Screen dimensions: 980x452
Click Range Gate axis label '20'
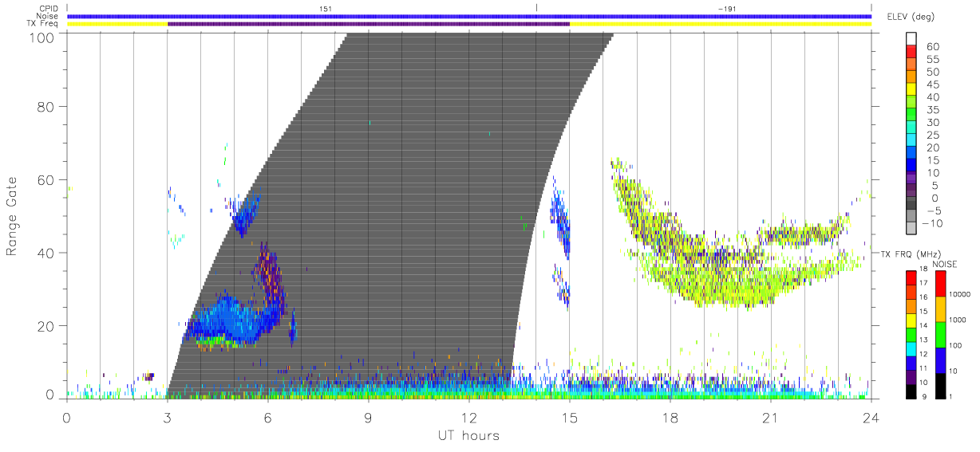[45, 326]
